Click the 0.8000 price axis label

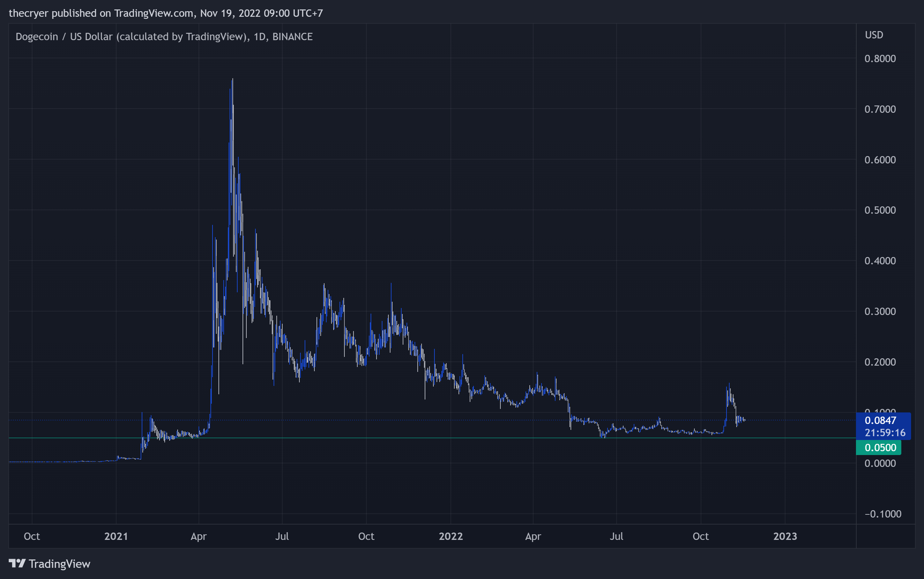tap(880, 59)
